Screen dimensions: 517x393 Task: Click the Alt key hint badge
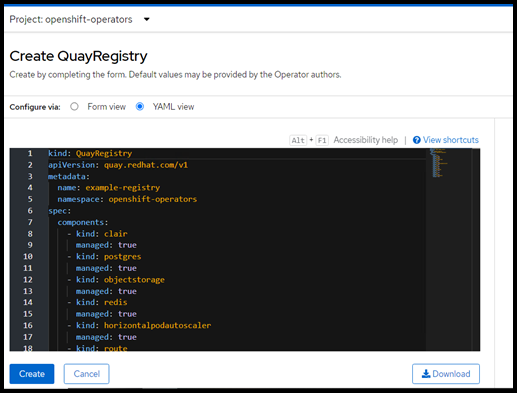298,140
